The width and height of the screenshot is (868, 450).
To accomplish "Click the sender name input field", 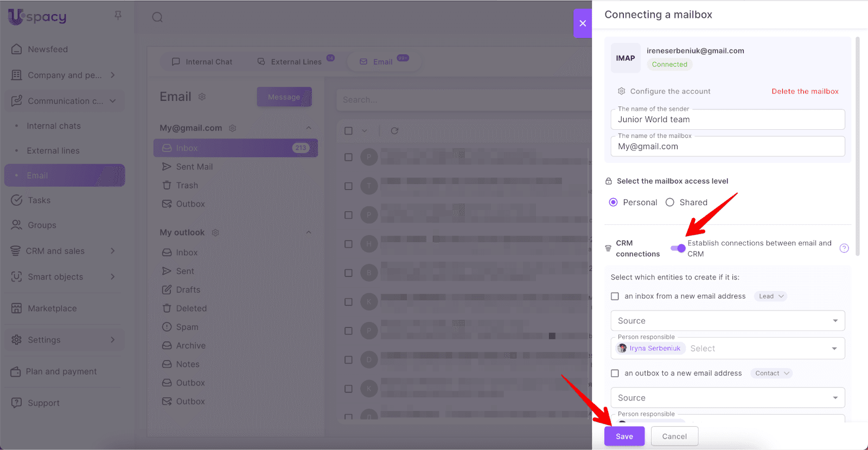I will 727,119.
